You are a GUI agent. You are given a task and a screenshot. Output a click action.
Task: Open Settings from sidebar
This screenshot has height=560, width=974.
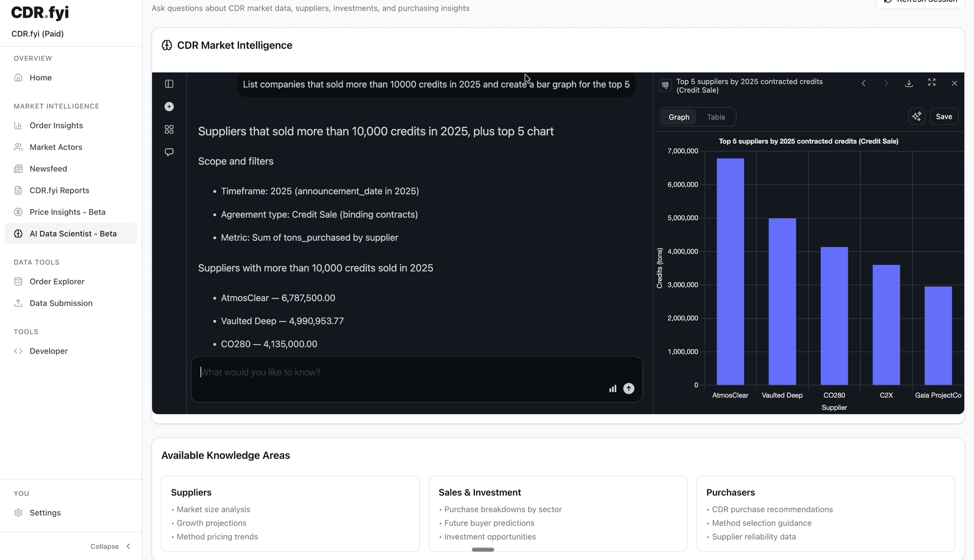point(45,513)
